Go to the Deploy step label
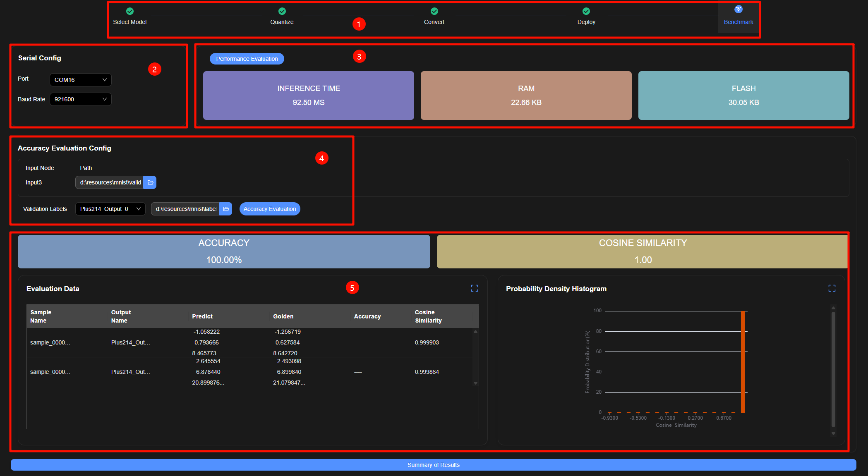 pos(586,22)
